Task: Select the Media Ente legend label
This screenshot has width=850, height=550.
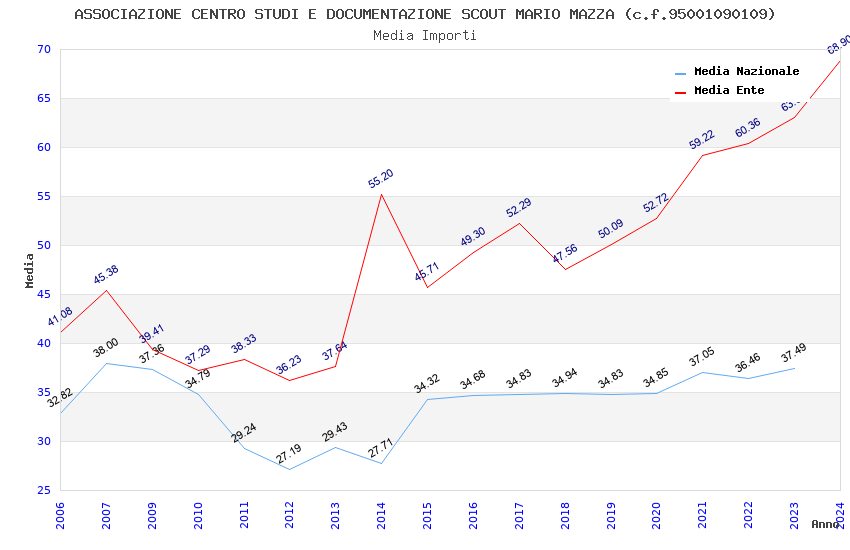Action: tap(729, 90)
